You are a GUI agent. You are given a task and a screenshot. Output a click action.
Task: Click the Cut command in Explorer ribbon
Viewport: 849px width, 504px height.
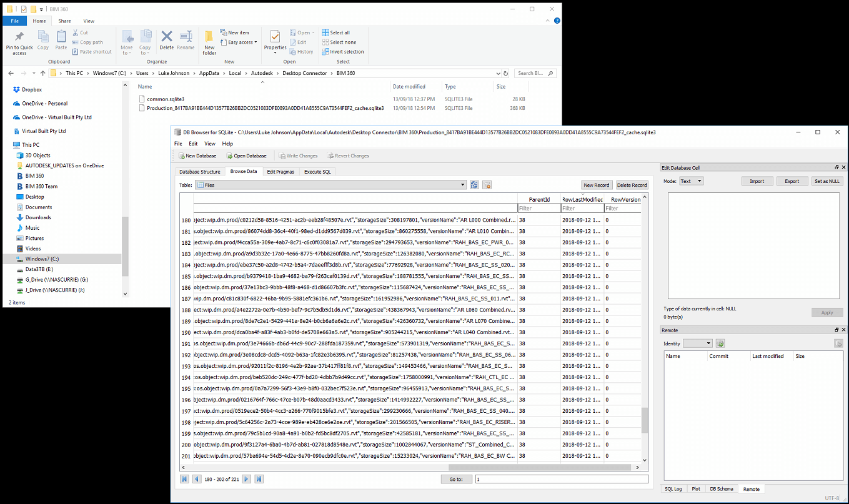coord(80,32)
